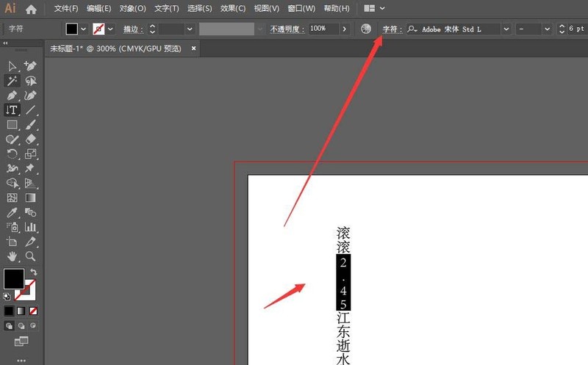Swap fill and stroke colors
Screen dimensions: 588x365
34,272
